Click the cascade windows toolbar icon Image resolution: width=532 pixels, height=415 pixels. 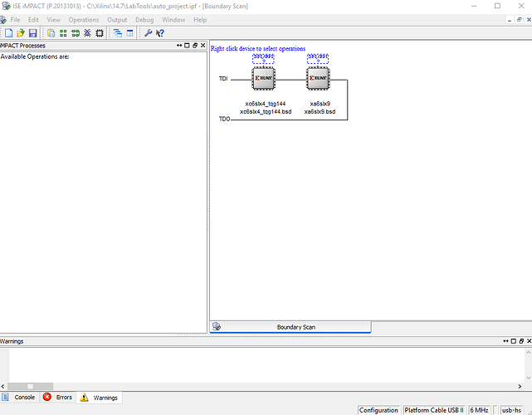click(118, 33)
